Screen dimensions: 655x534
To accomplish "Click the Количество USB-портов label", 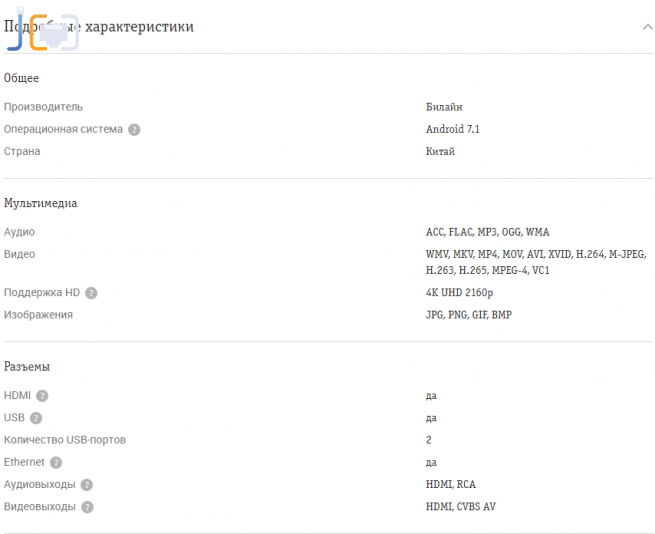I will [65, 440].
